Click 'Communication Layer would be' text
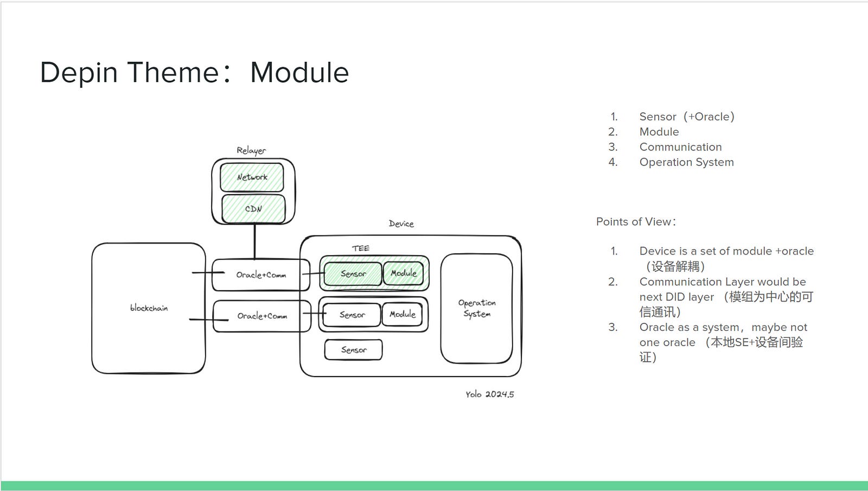The width and height of the screenshot is (868, 491). tap(723, 282)
